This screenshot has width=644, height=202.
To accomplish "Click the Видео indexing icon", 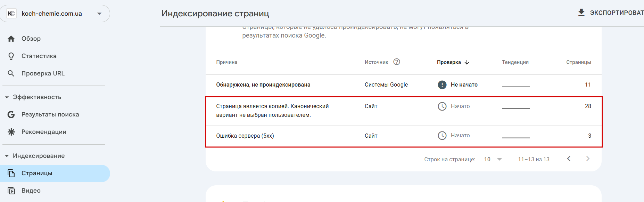I will coord(11,191).
